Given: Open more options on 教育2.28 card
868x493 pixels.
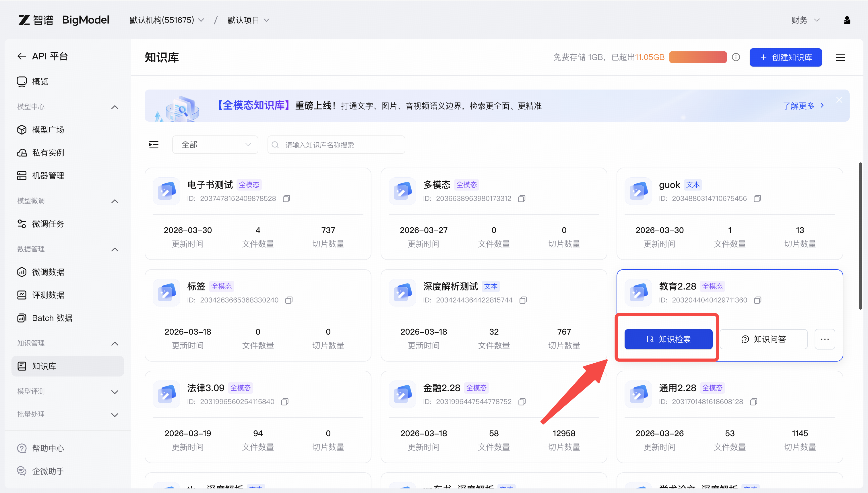Looking at the screenshot, I should (825, 339).
